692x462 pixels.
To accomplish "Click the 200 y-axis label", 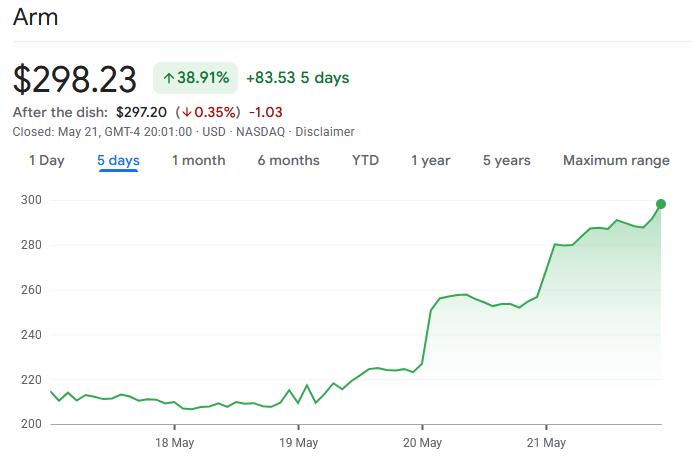I will tap(31, 424).
